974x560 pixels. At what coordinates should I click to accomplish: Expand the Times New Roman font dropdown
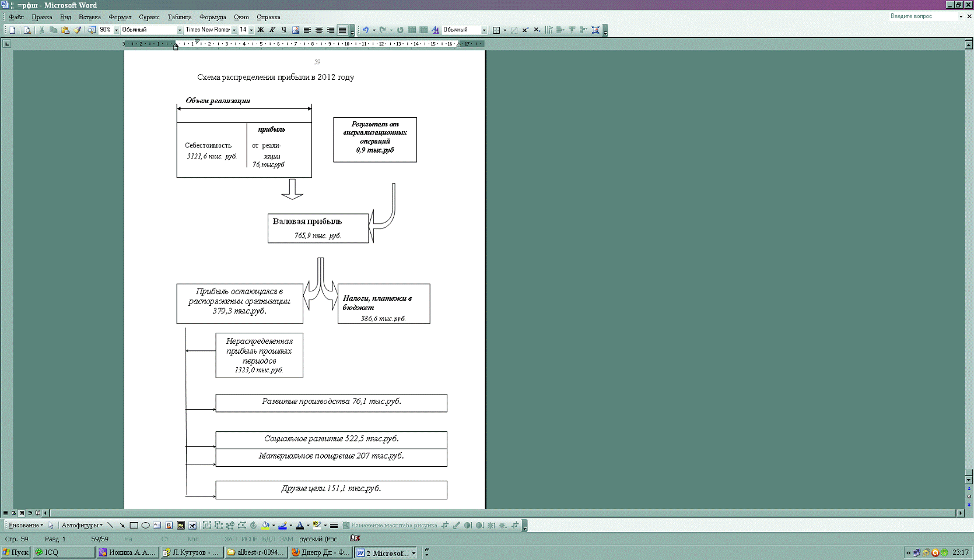(x=234, y=30)
